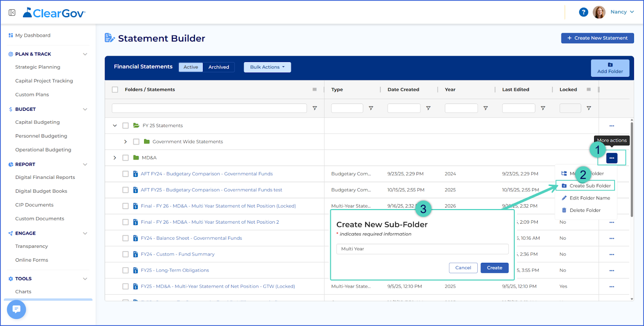Click the Create button in the dialog
The width and height of the screenshot is (644, 326).
click(494, 268)
